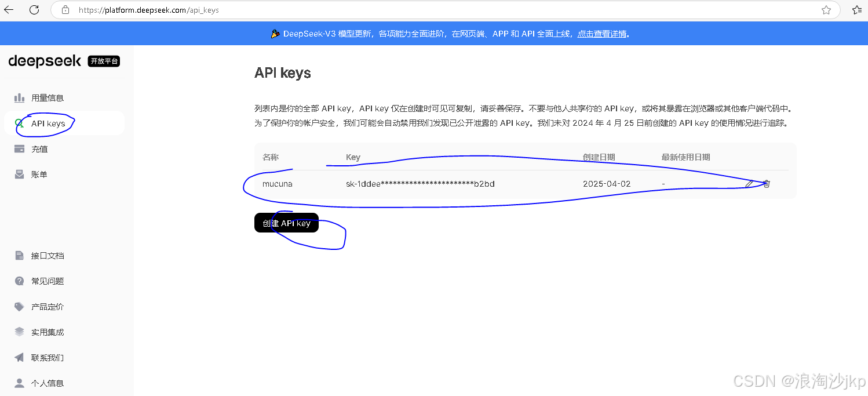
Task: Edit the mucuna key name with the pencil icon
Action: pos(749,184)
